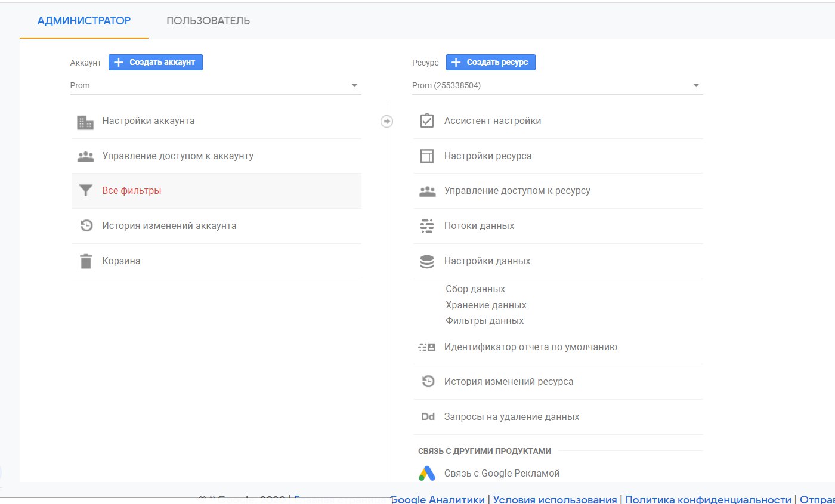The width and height of the screenshot is (835, 504).
Task: Open Запросы на удаление данных
Action: click(558, 416)
